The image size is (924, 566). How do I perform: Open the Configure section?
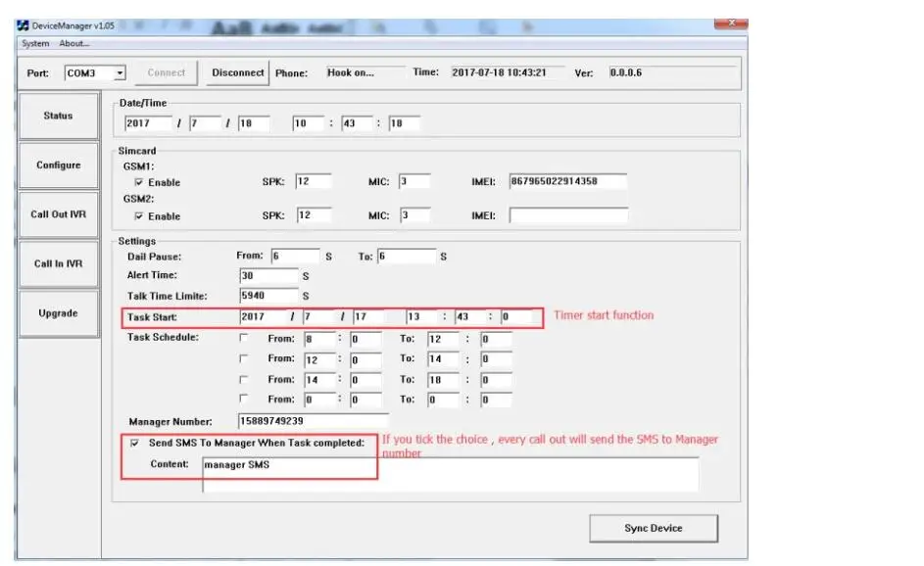pyautogui.click(x=59, y=165)
